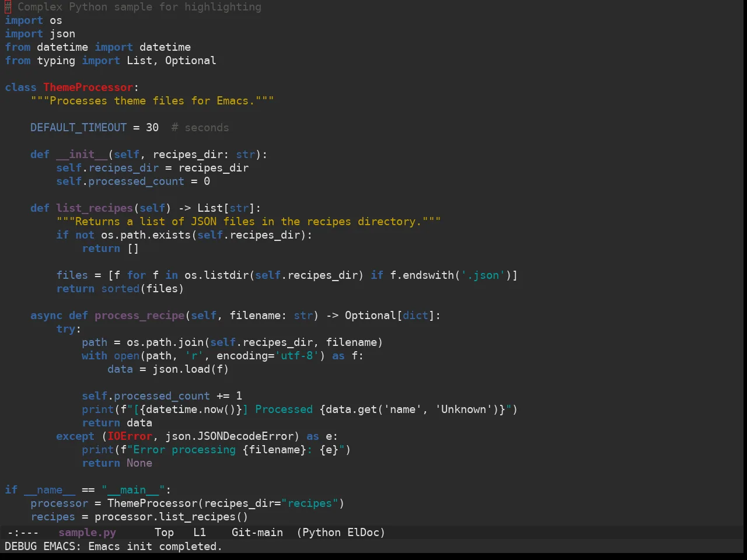Click the 'utf-8' encoding string
747x560 pixels.
(296, 356)
